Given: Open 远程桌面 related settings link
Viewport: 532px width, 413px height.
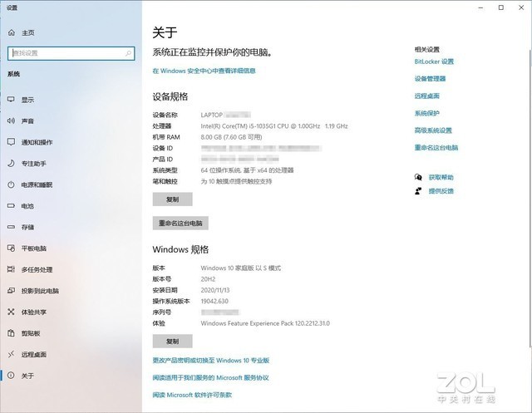Looking at the screenshot, I should (x=426, y=96).
